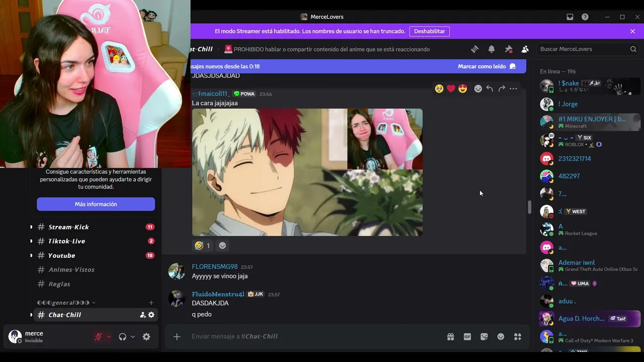644x362 pixels.
Task: Open the sticker picker
Action: coord(484,337)
